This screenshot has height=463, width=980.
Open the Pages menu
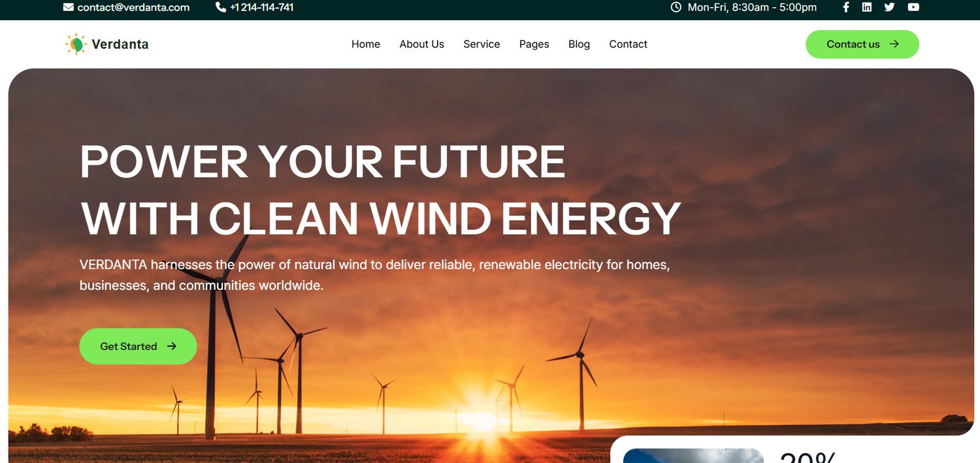[x=534, y=44]
